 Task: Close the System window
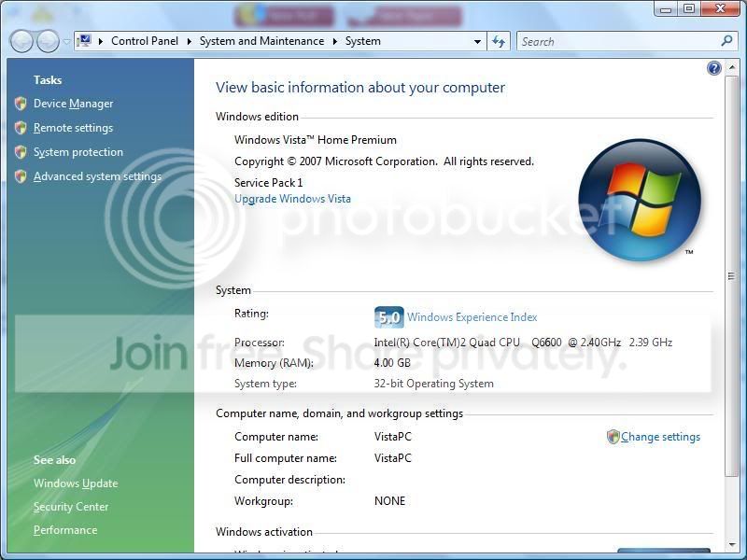[x=720, y=9]
